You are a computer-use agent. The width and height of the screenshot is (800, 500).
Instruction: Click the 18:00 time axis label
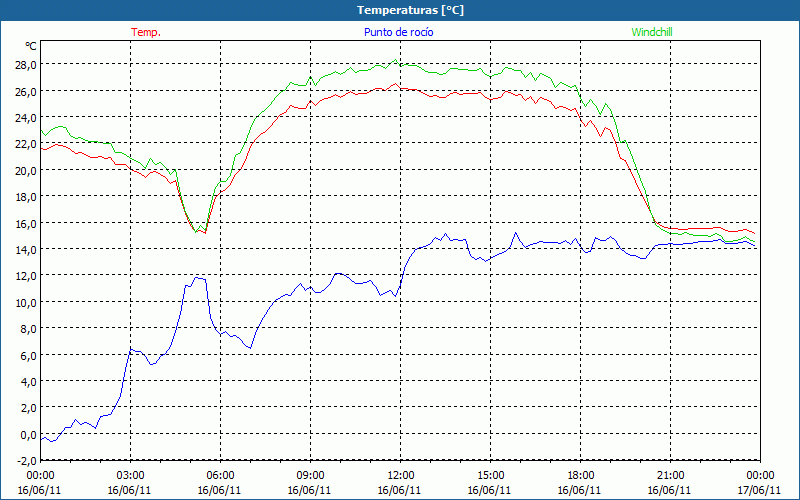pyautogui.click(x=580, y=476)
